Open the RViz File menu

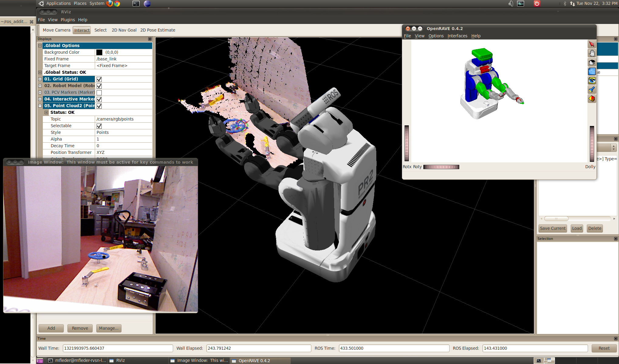pyautogui.click(x=41, y=20)
